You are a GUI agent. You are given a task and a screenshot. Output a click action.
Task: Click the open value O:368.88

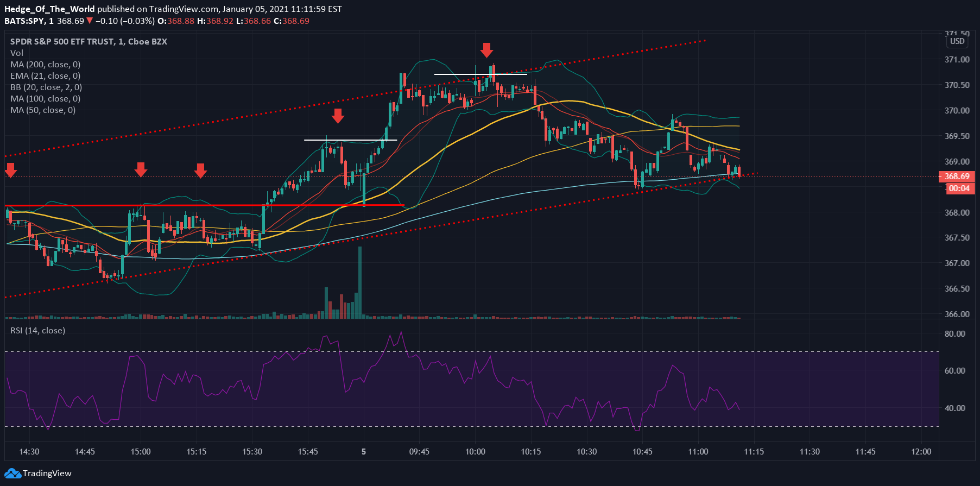click(x=176, y=21)
